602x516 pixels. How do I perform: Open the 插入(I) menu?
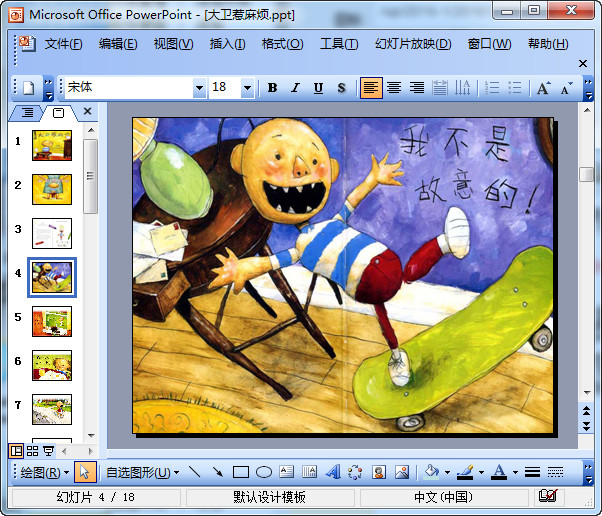click(x=227, y=44)
